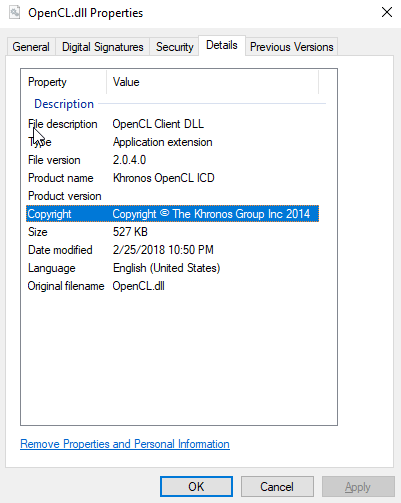Select the 'OpenCL.dll' original filename value
This screenshot has height=503, width=401.
click(138, 286)
